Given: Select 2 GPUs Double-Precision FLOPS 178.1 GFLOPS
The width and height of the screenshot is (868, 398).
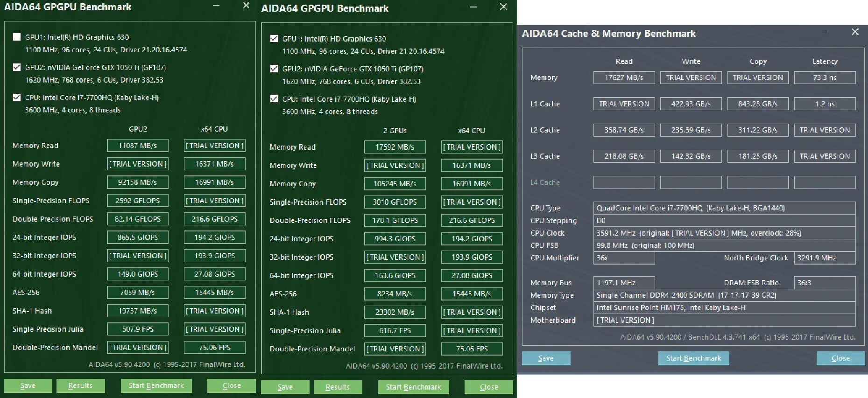Looking at the screenshot, I should (x=395, y=220).
